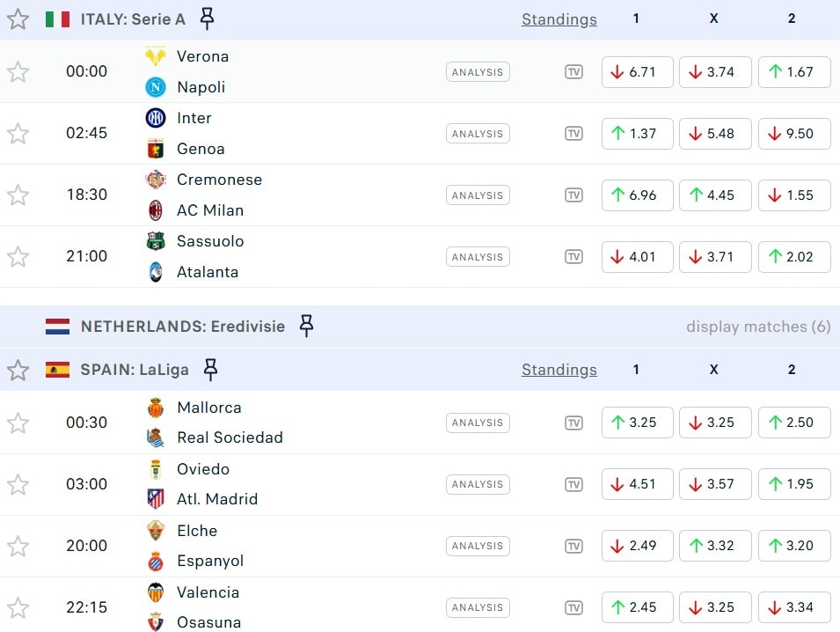The image size is (840, 632).
Task: Toggle favorite star for Sassuolo vs Atalanta
Action: (x=18, y=257)
